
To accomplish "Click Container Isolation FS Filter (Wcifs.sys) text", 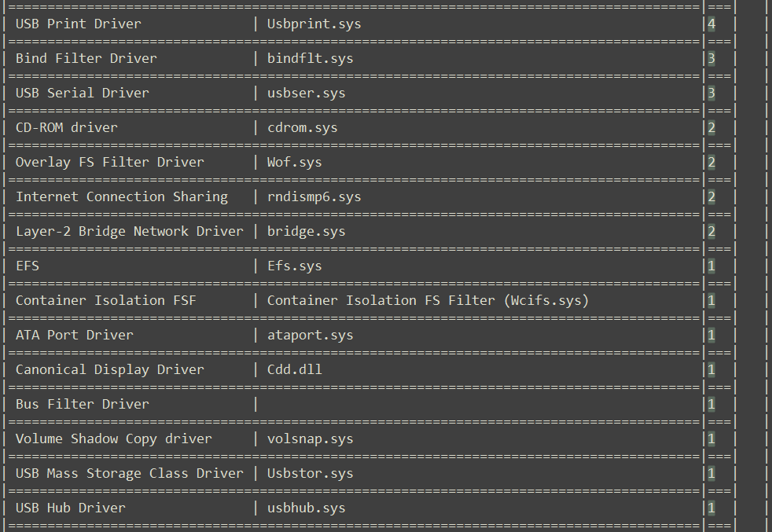I will (x=428, y=300).
